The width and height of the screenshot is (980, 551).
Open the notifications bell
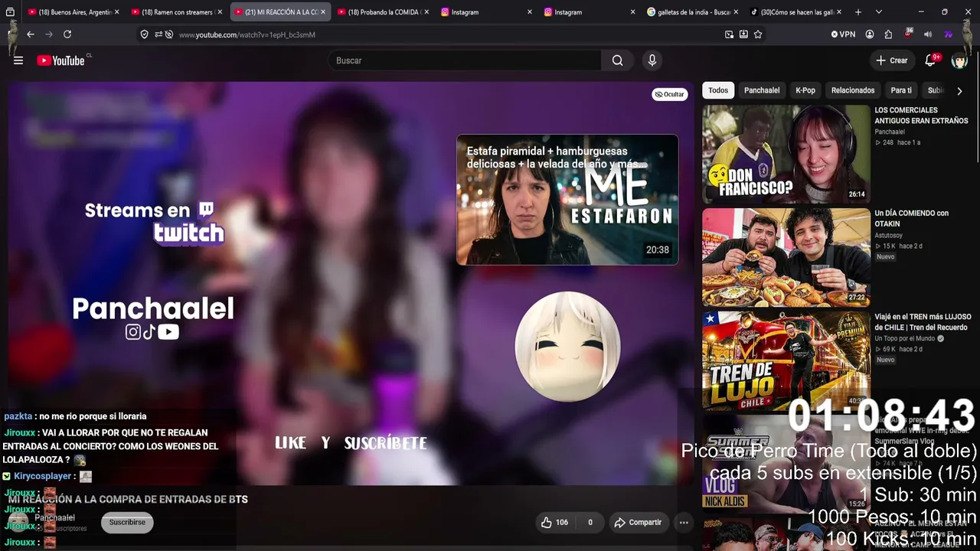coord(930,60)
